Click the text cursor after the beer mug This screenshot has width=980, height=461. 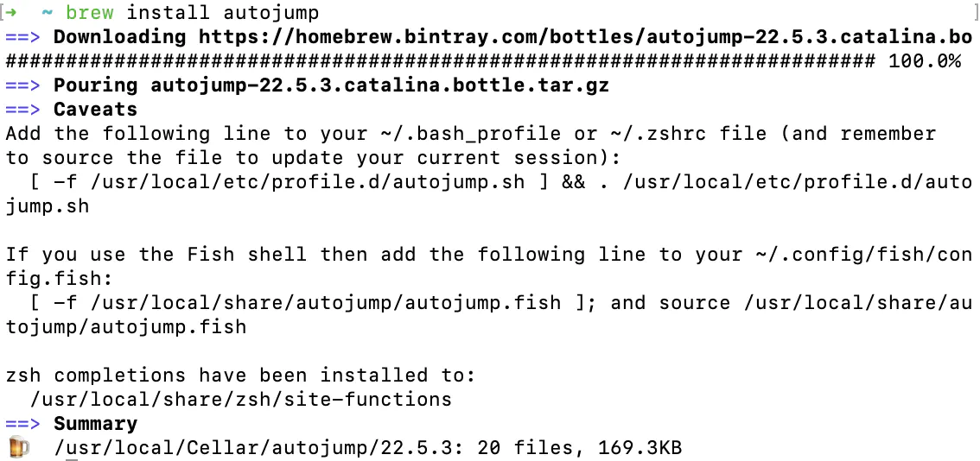tap(72, 459)
